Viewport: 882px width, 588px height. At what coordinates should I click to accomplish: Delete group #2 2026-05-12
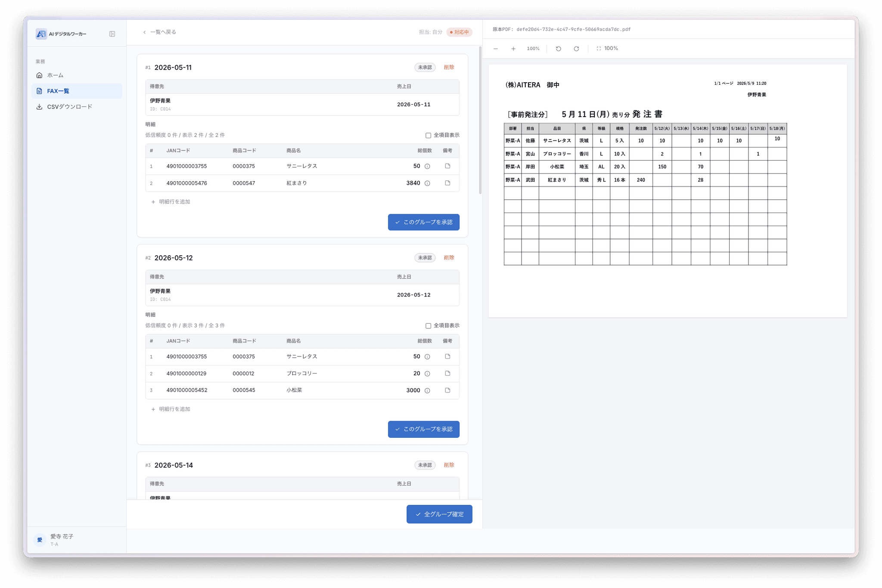coord(449,258)
